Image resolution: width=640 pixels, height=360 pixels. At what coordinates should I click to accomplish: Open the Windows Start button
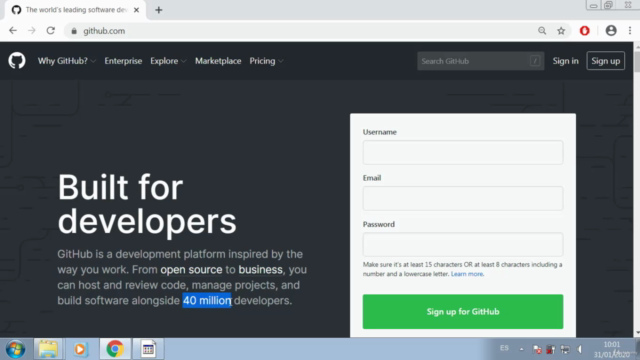pos(16,349)
